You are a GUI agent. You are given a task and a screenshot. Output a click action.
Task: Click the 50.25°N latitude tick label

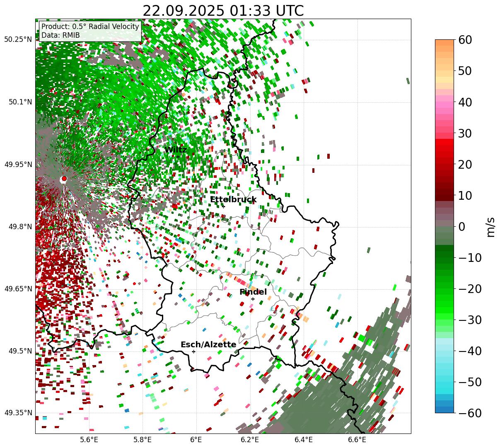[18, 40]
